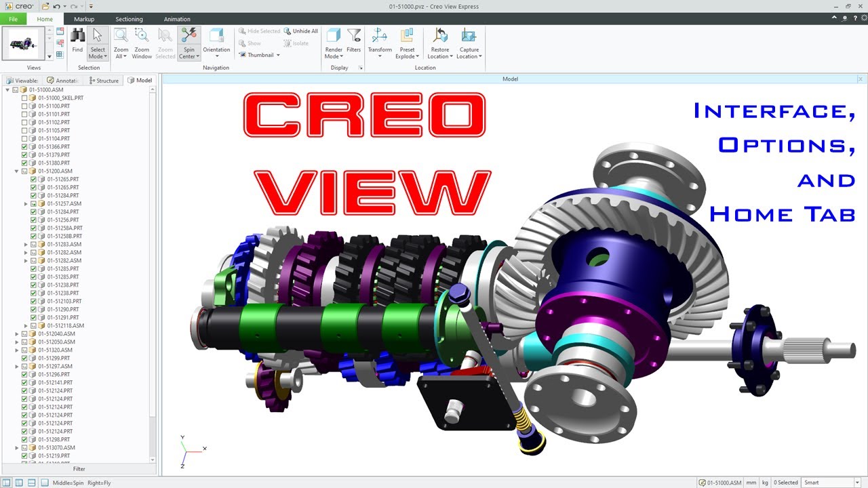Click the 0 Selected status indicator

[786, 483]
